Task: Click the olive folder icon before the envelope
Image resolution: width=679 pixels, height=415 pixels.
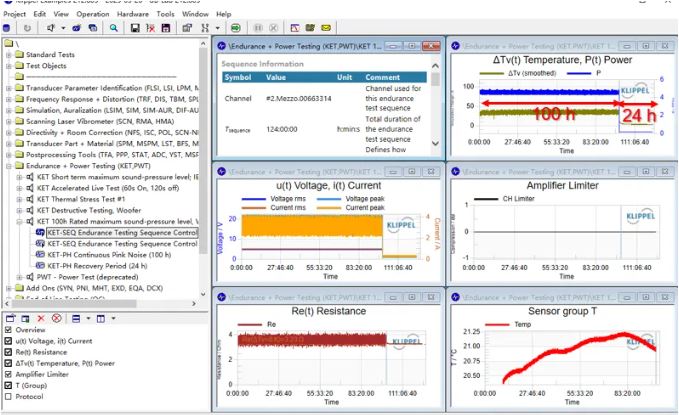Action: [x=310, y=28]
